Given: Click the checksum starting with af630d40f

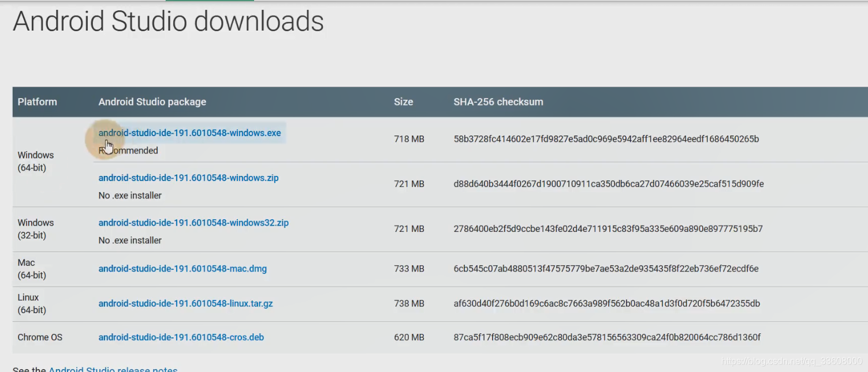Looking at the screenshot, I should [x=607, y=303].
